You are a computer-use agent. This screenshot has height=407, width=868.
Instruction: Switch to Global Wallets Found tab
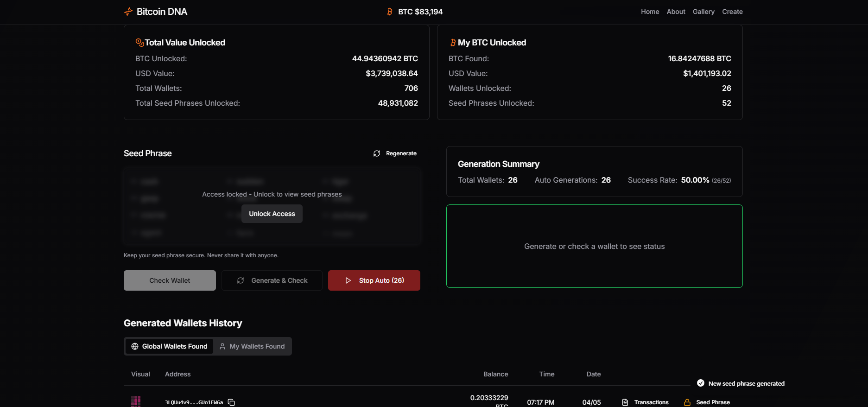pos(169,346)
